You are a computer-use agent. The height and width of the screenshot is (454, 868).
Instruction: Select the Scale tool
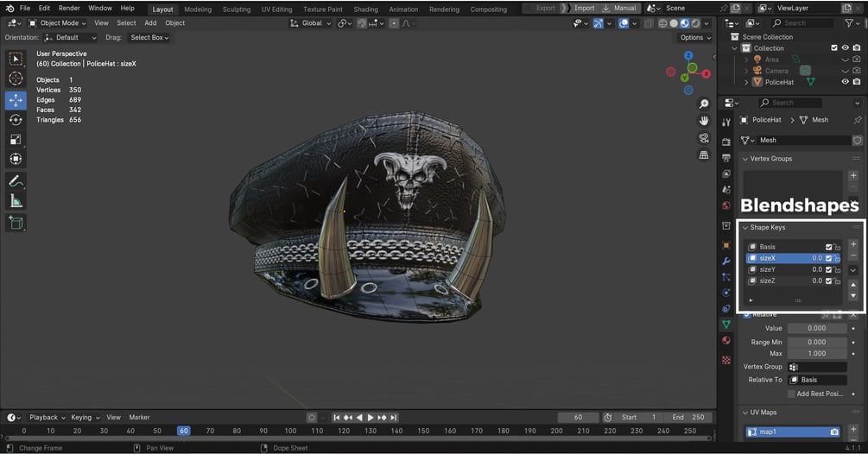(16, 139)
